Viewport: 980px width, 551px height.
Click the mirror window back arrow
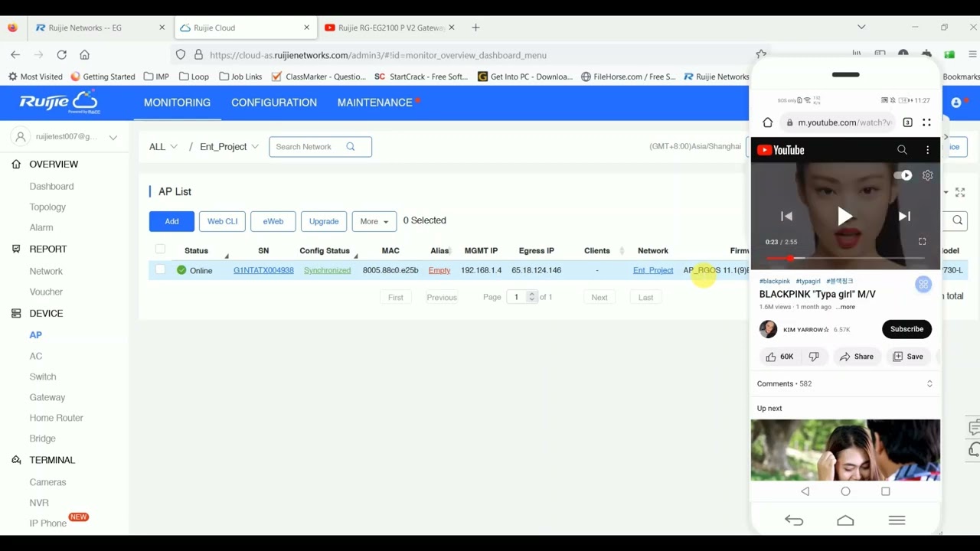[x=794, y=520]
